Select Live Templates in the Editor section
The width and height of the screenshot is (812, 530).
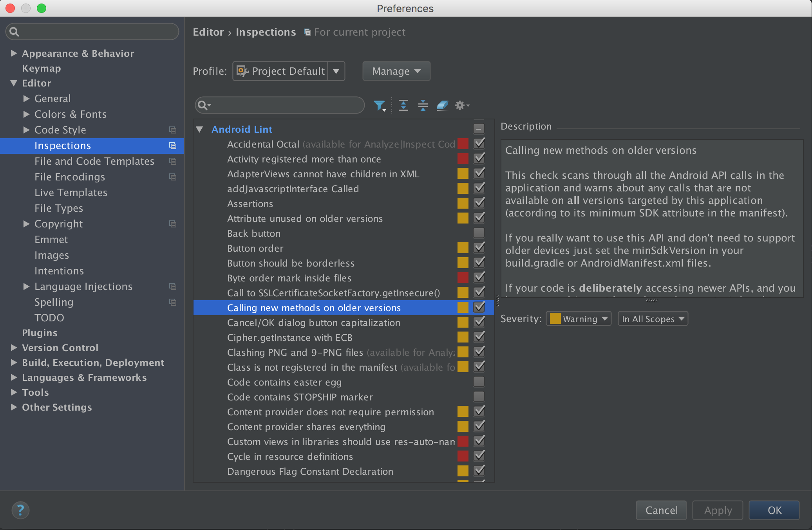click(x=71, y=193)
